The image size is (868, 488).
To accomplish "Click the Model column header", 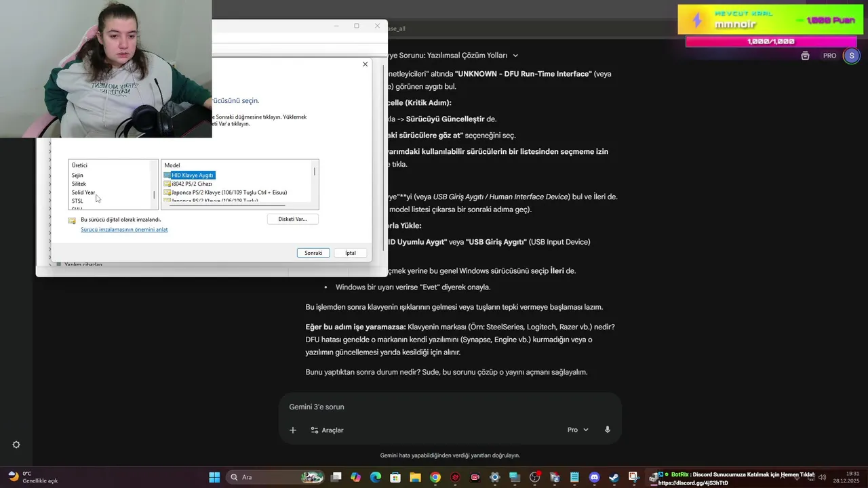I will (172, 165).
